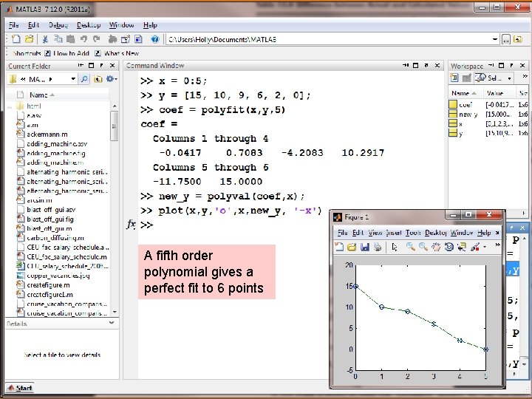Click Open icon in Figure 1 toolbar
Image resolution: width=532 pixels, height=399 pixels.
352,247
